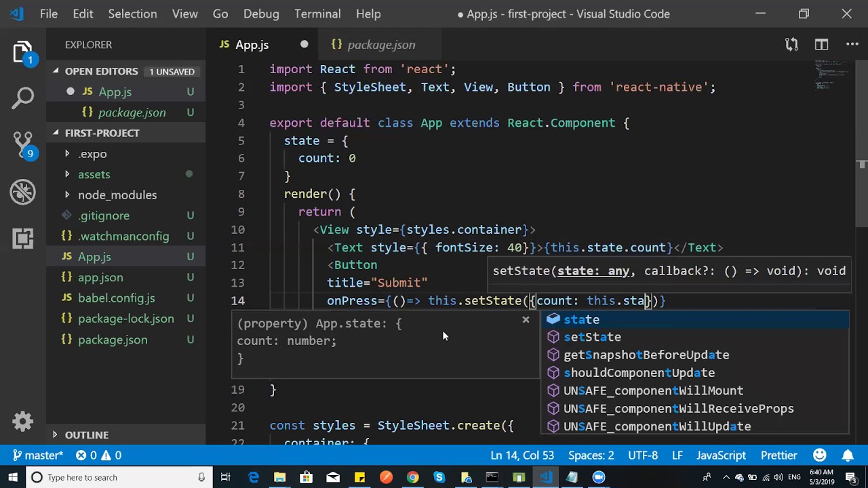Open the Extensions view icon
This screenshot has width=868, height=488.
22,238
